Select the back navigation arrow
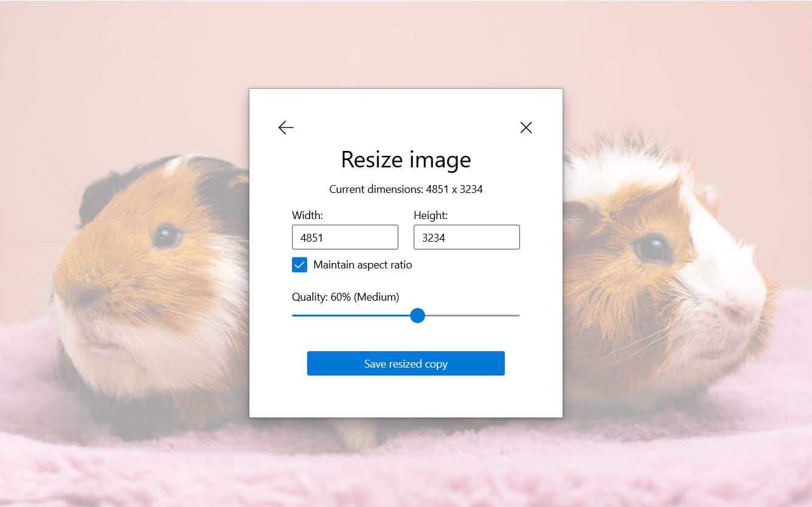 (x=286, y=127)
